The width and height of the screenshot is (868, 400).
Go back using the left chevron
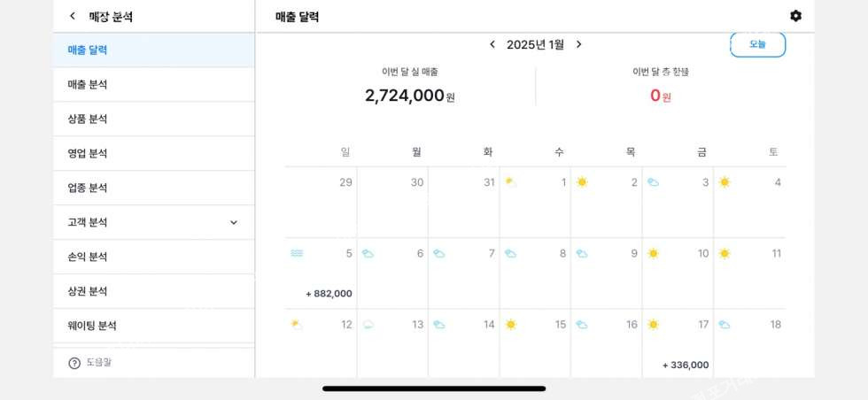click(x=73, y=16)
